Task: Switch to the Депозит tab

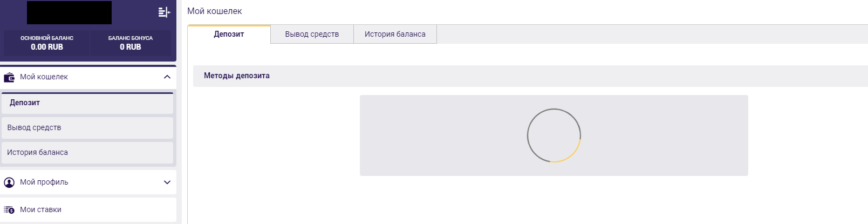Action: point(229,34)
